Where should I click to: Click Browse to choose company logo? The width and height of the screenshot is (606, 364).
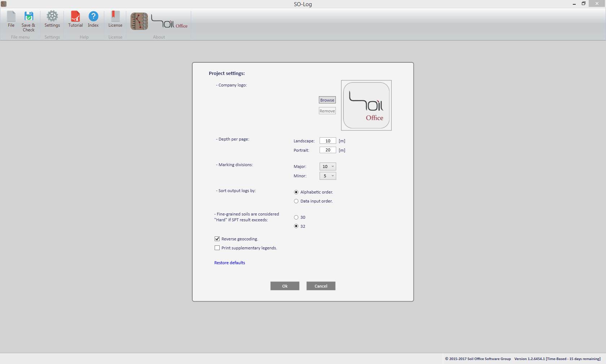pyautogui.click(x=327, y=100)
